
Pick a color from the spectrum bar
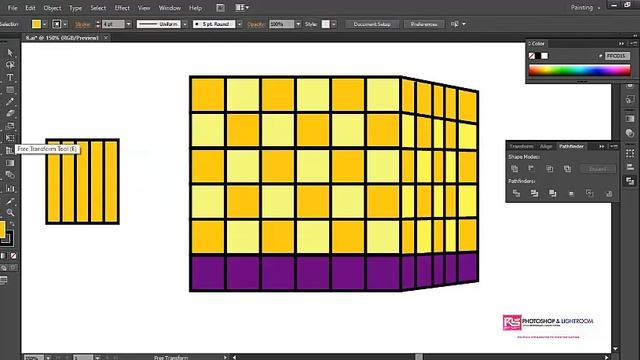point(579,71)
